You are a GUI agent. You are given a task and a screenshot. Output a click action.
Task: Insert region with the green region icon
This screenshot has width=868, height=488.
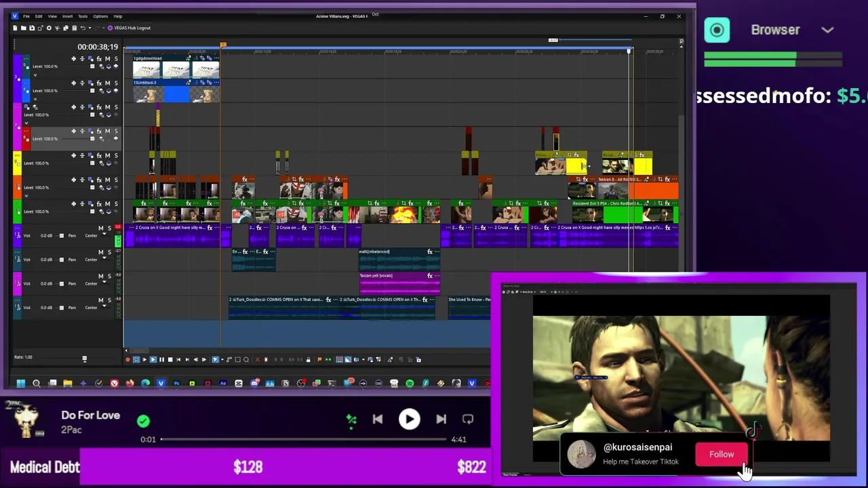(x=328, y=359)
